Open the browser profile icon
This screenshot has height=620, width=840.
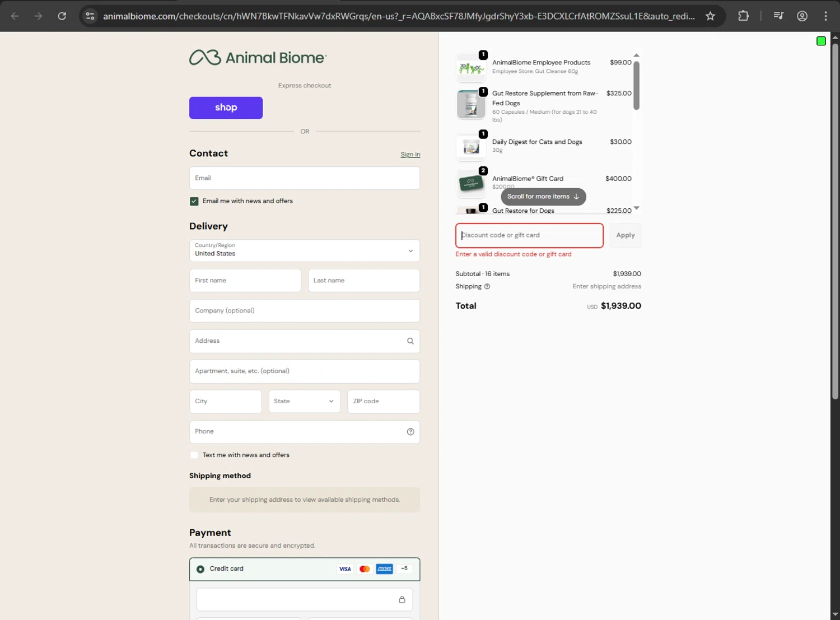coord(802,16)
